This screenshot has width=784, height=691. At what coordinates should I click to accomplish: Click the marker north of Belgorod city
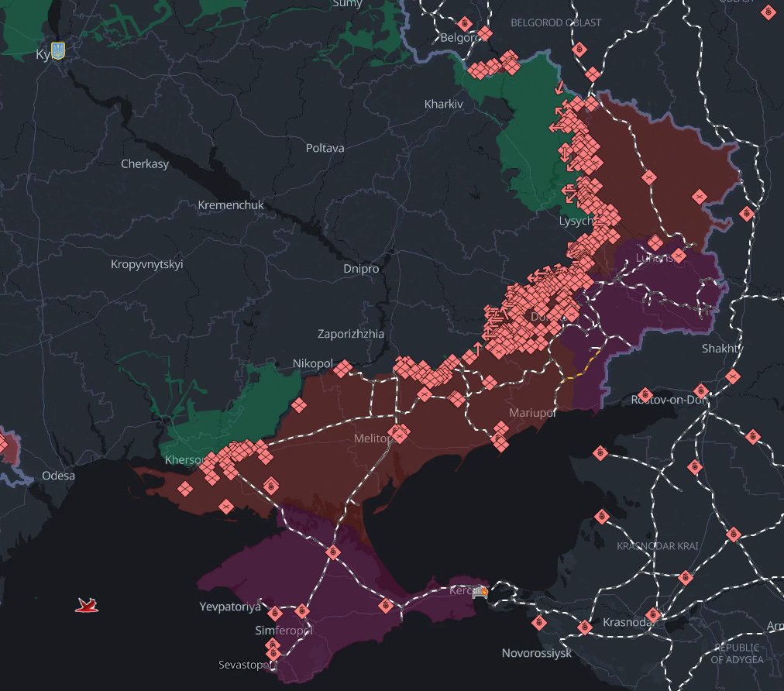(465, 23)
